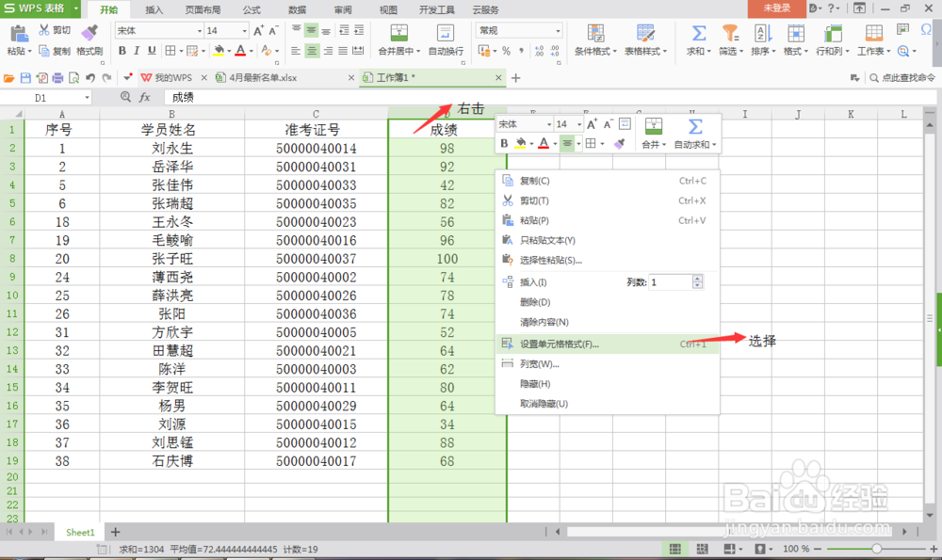The height and width of the screenshot is (560, 942).
Task: Click the Copy (复制) ribbon button
Action: (x=54, y=51)
